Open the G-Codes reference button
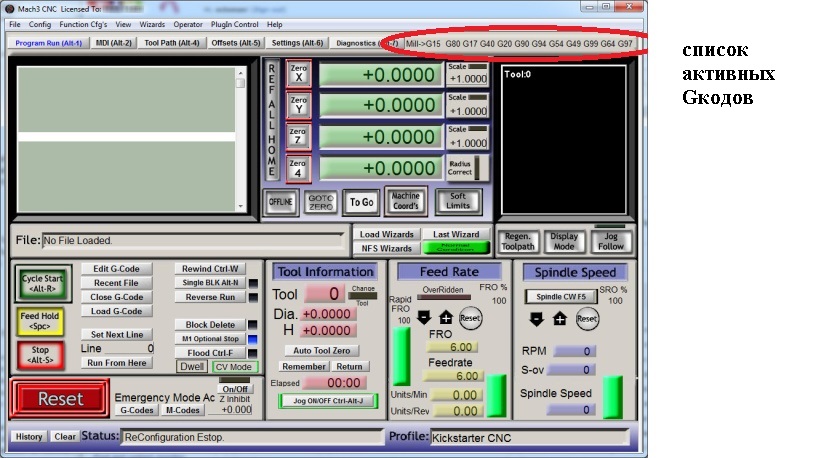The width and height of the screenshot is (831, 458). coord(137,410)
